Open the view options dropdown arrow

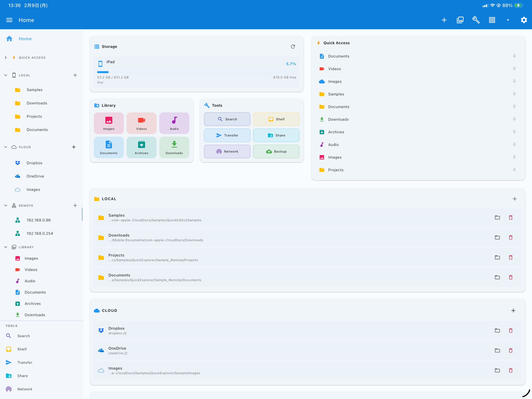pos(508,20)
